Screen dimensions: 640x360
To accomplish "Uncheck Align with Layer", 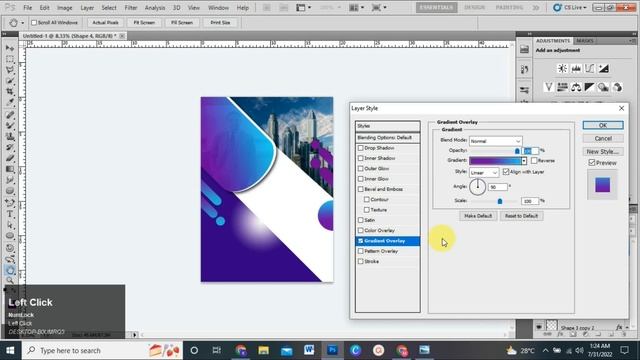I will click(x=506, y=172).
